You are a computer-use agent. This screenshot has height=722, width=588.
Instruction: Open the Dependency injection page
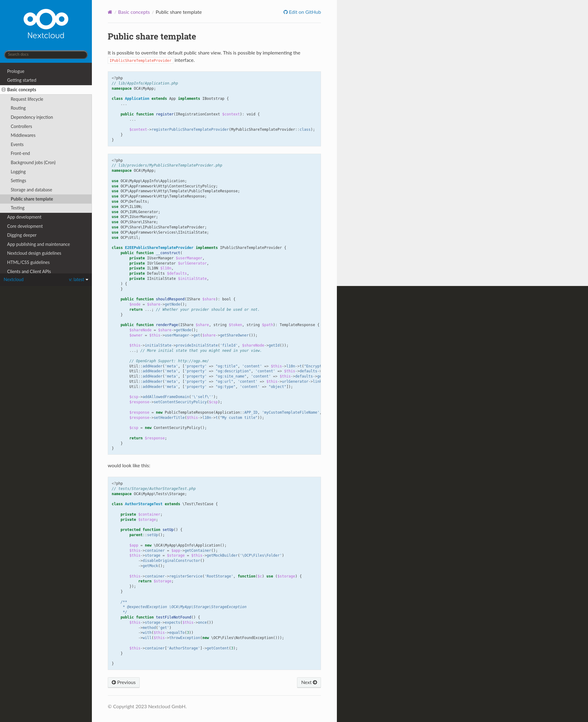click(x=32, y=117)
